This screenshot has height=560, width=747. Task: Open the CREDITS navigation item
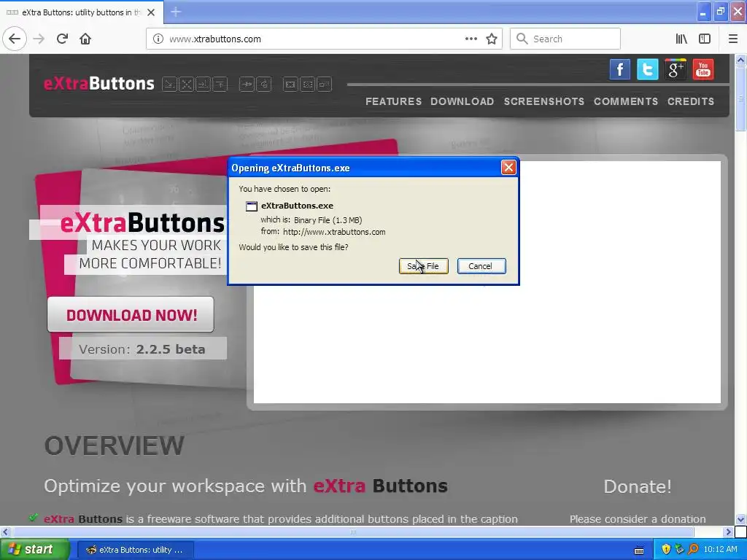click(691, 101)
